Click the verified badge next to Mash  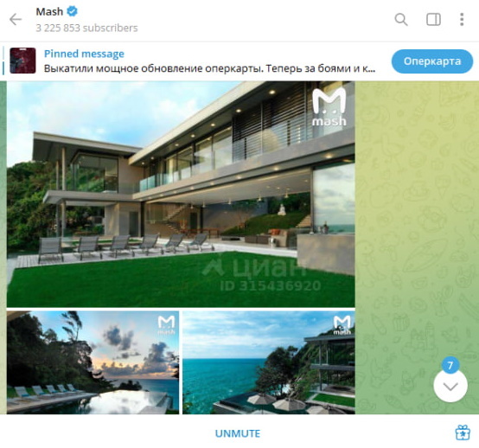pos(72,11)
